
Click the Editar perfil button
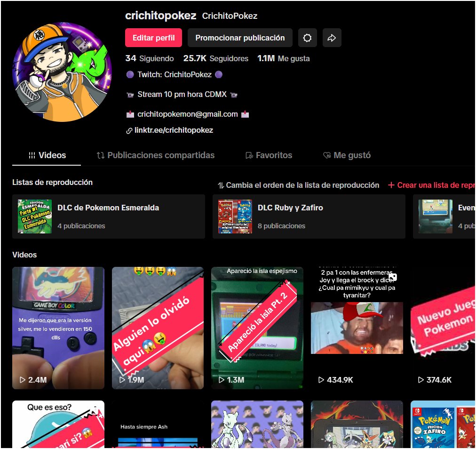tap(154, 38)
